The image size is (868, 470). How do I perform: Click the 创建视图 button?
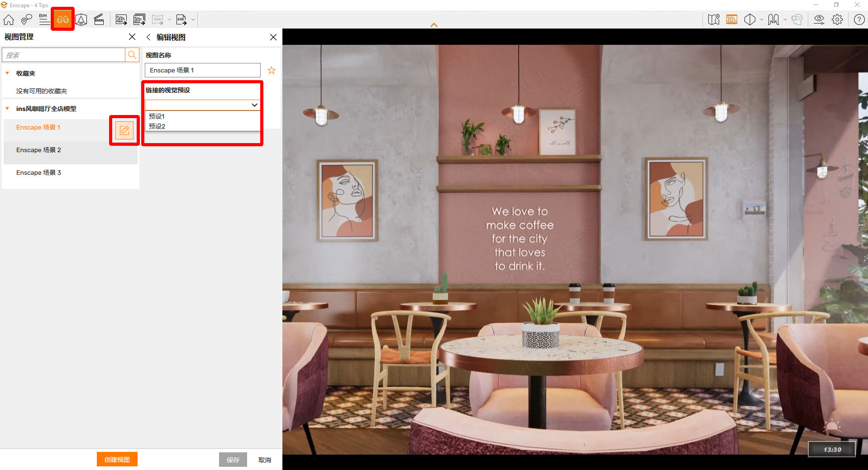click(x=117, y=460)
